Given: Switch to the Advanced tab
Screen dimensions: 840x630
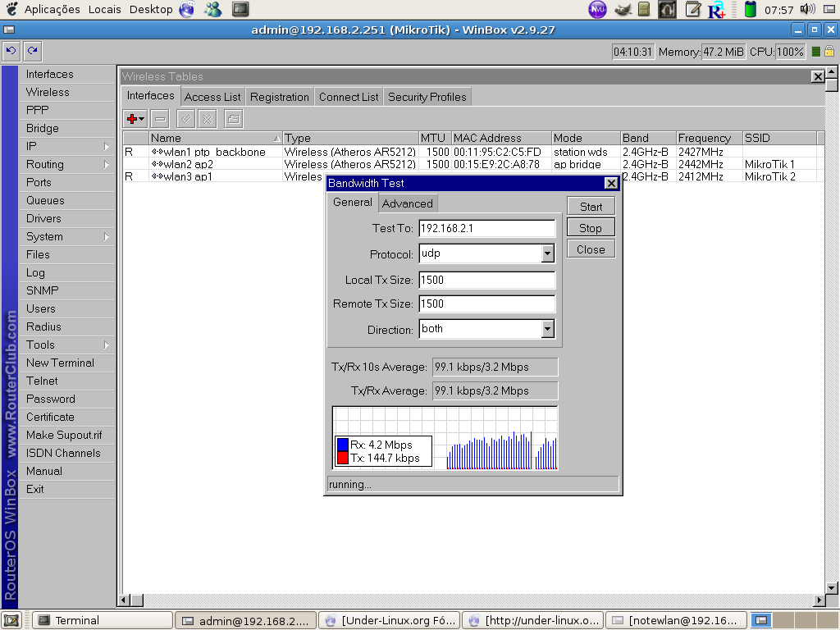Looking at the screenshot, I should (x=407, y=203).
